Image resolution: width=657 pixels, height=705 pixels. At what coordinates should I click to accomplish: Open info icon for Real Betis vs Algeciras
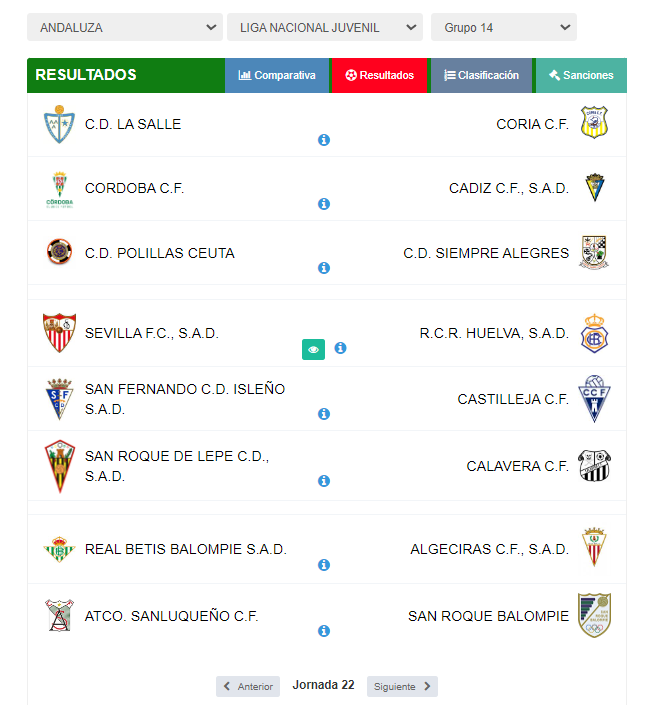pos(324,565)
